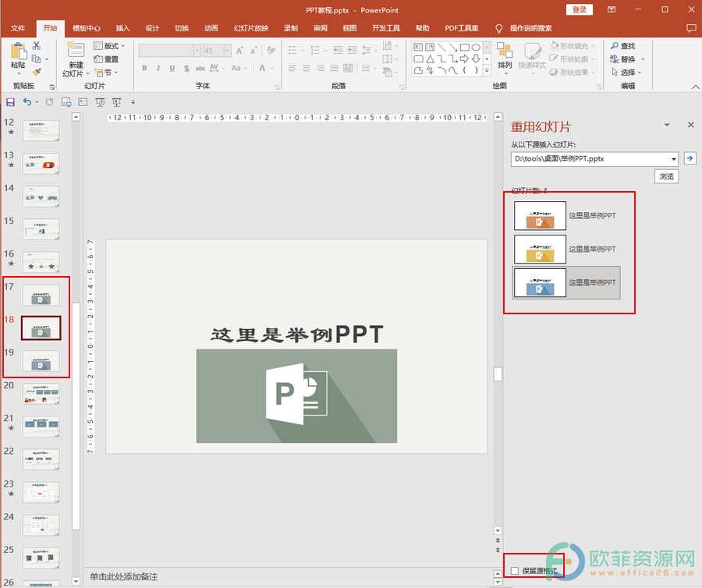Switch to the Animations (动画) tab
702x588 pixels.
[211, 28]
